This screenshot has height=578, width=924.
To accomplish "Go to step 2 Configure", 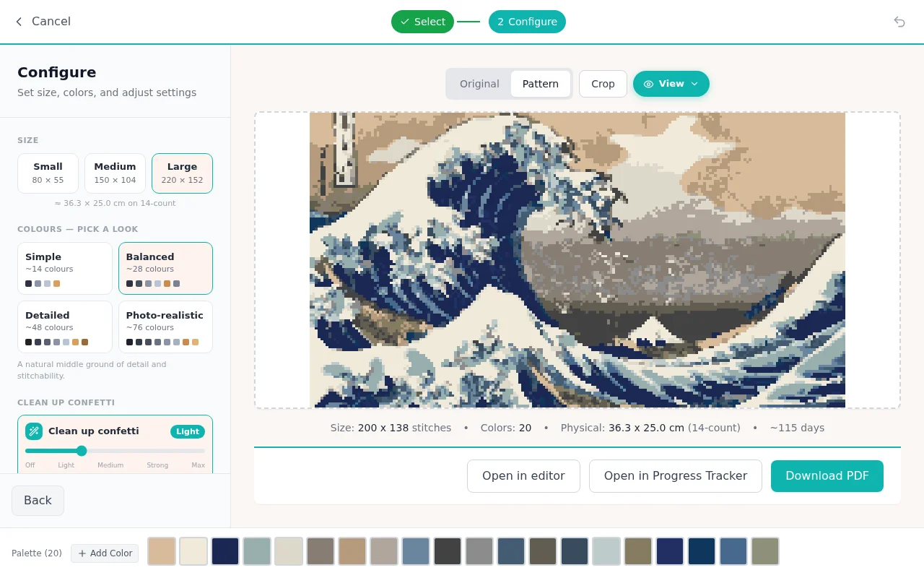I will [x=527, y=22].
